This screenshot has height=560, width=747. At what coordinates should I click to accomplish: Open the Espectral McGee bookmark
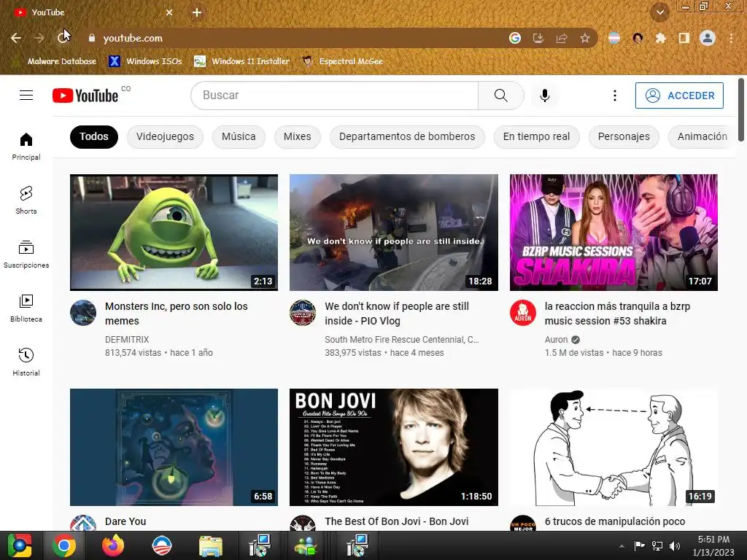343,61
